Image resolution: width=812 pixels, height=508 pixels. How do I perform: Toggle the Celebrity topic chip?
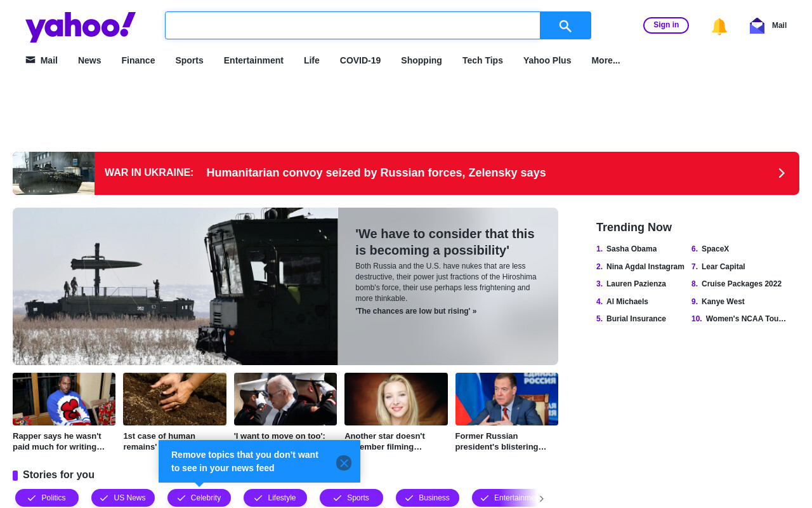199,498
